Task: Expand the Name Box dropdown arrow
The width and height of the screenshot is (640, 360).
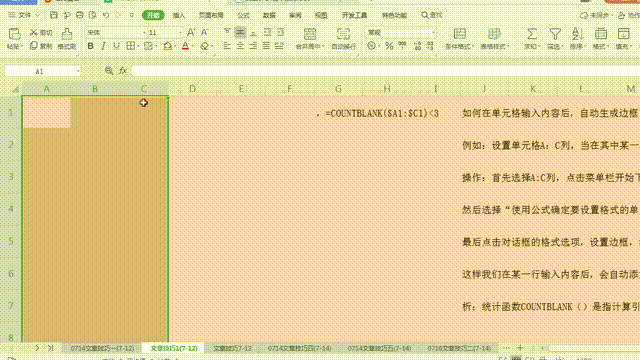Action: click(78, 71)
